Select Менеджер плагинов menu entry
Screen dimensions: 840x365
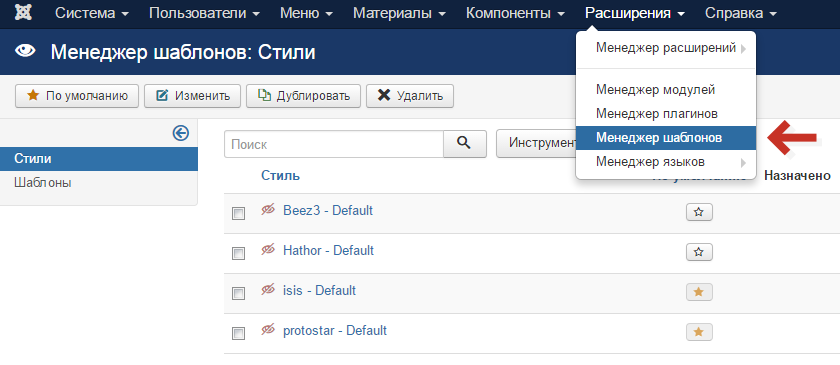[666, 114]
